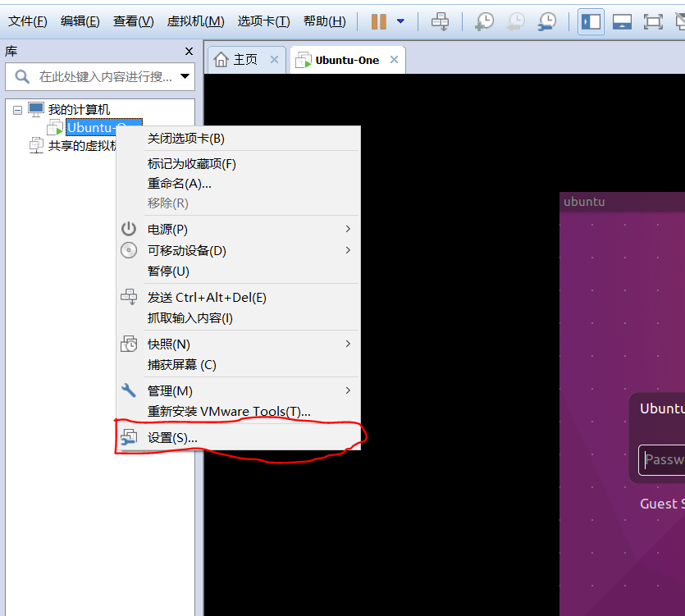
Task: Open the 选项卡(T) menu
Action: [x=263, y=21]
